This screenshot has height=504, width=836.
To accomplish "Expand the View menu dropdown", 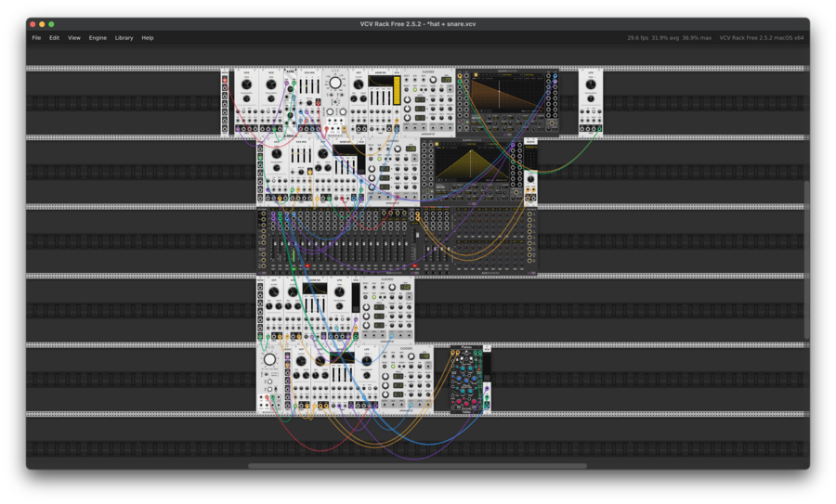I will [74, 38].
